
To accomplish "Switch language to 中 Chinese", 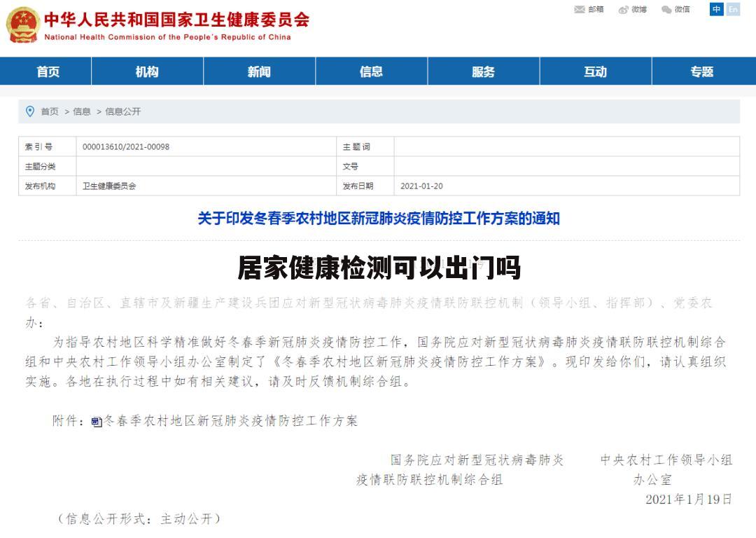I will pyautogui.click(x=717, y=9).
